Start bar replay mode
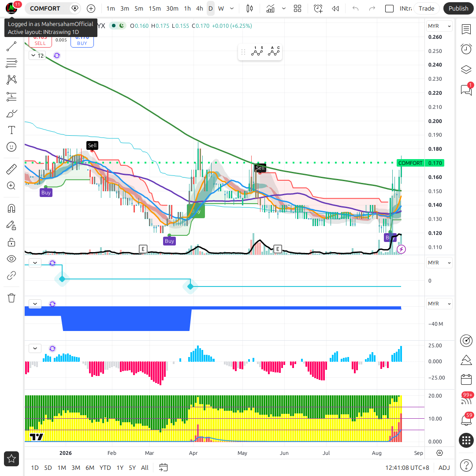 coord(335,8)
